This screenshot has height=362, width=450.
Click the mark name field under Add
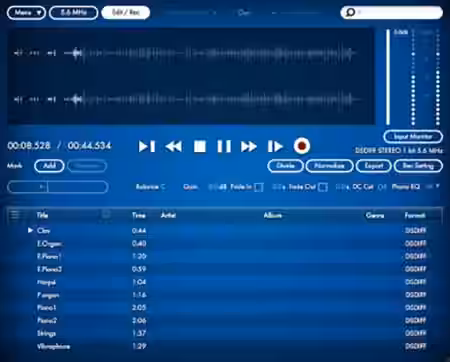pos(58,187)
